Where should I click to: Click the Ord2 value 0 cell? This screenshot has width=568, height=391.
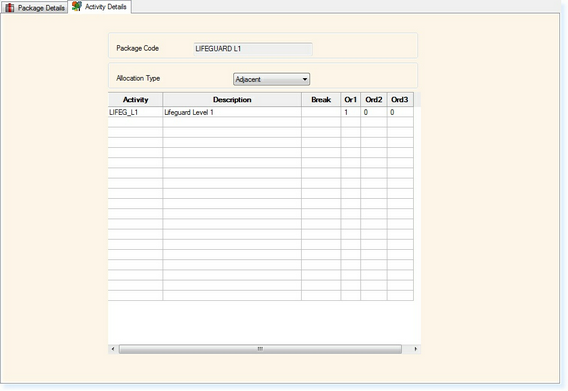point(373,112)
